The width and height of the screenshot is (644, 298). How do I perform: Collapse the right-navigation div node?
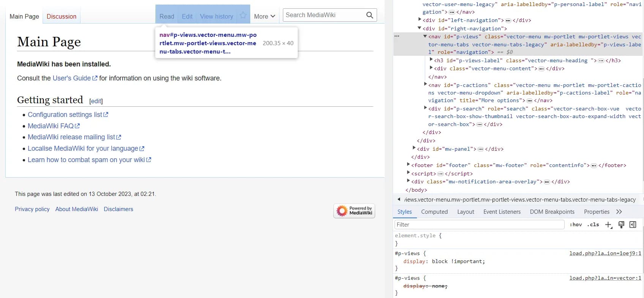419,28
